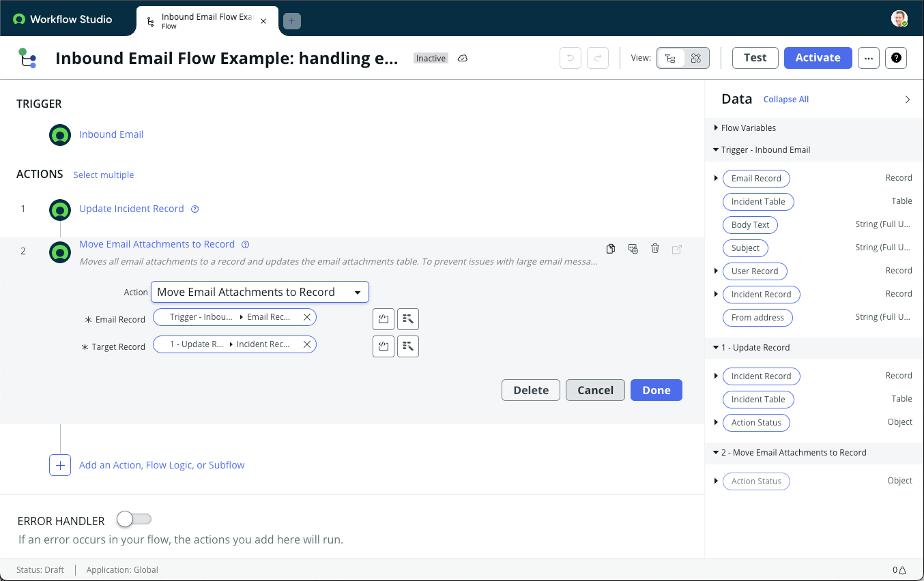924x581 pixels.
Task: Remove the Target Record data pill
Action: coord(307,344)
